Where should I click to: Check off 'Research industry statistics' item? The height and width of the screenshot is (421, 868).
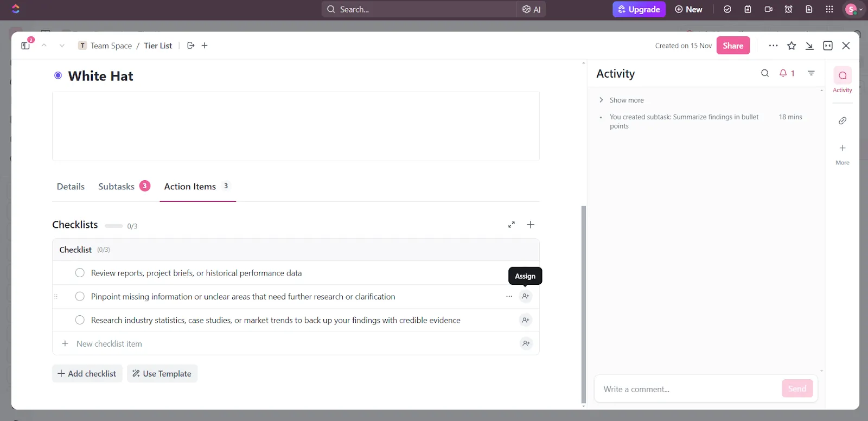[80, 320]
